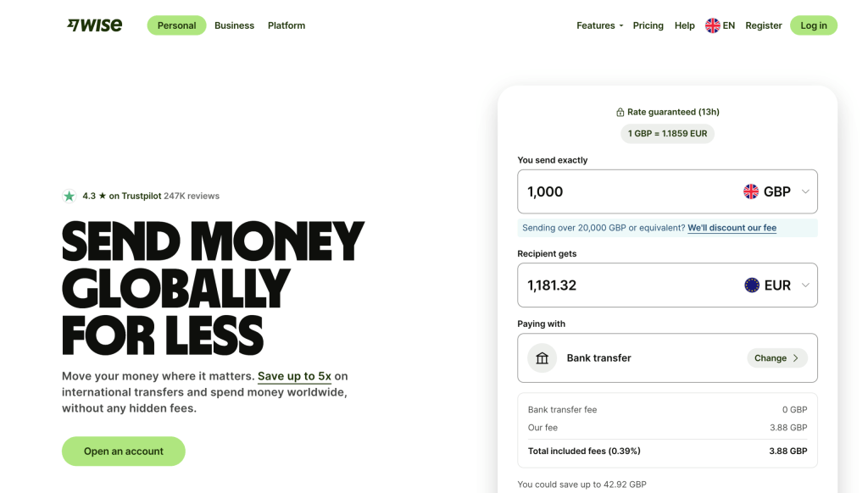The image size is (868, 493).
Task: Click the 'We'll discount our fee' link
Action: click(x=731, y=227)
